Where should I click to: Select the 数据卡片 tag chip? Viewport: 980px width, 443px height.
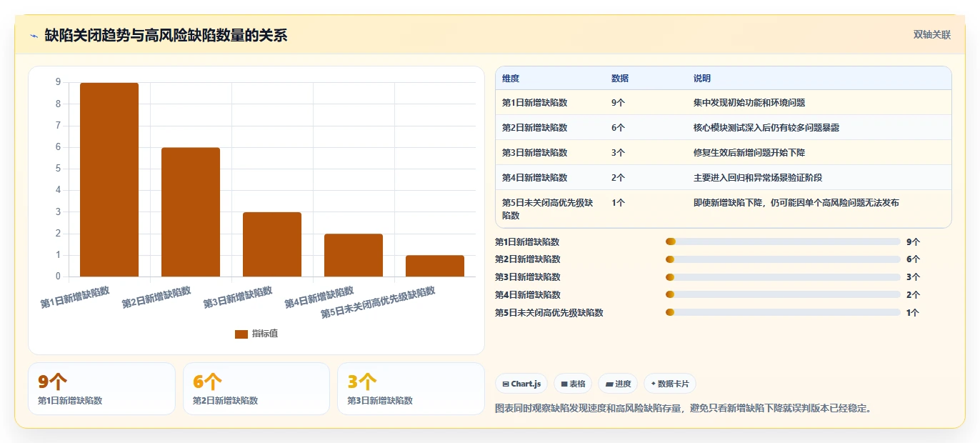tap(670, 384)
